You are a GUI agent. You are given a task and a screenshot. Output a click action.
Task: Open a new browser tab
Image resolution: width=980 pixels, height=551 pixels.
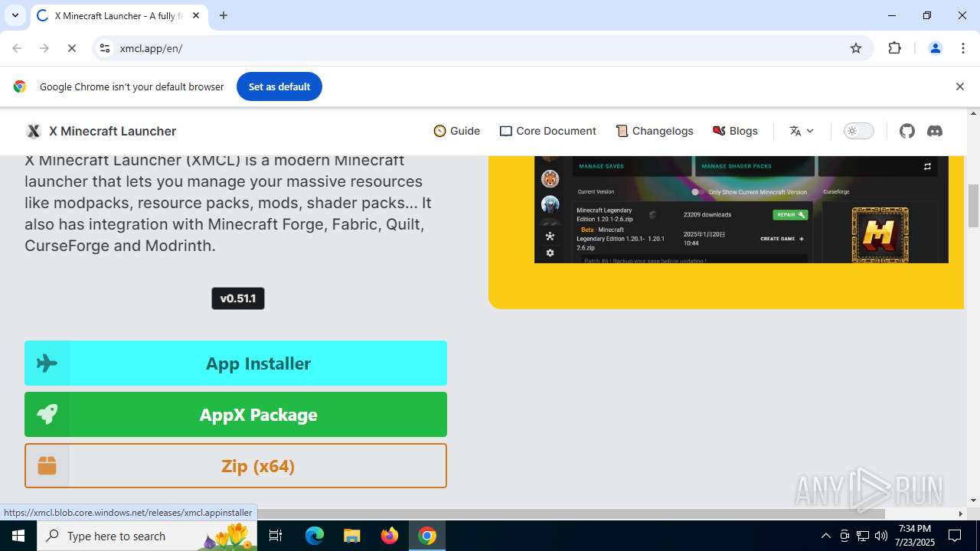click(224, 15)
